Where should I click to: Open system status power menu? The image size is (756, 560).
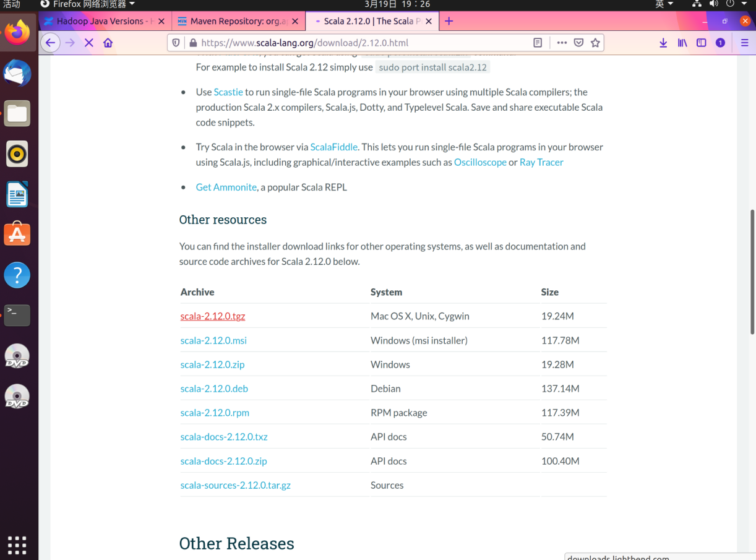click(x=735, y=4)
